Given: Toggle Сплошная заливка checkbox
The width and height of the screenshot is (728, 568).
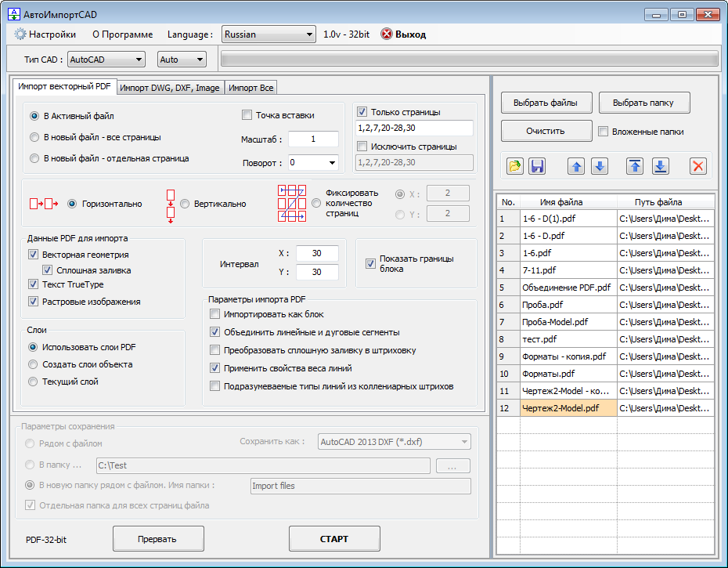Looking at the screenshot, I should click(47, 270).
